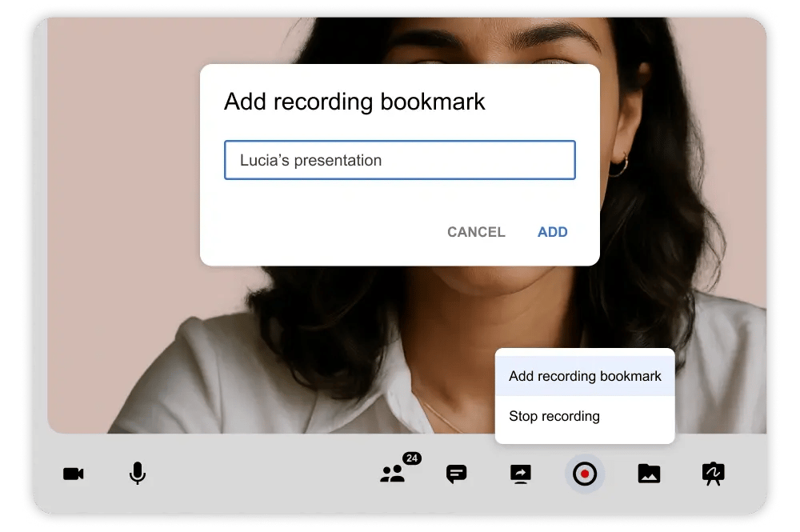This screenshot has height=532, width=800.
Task: Open the chat message icon
Action: coord(456,474)
